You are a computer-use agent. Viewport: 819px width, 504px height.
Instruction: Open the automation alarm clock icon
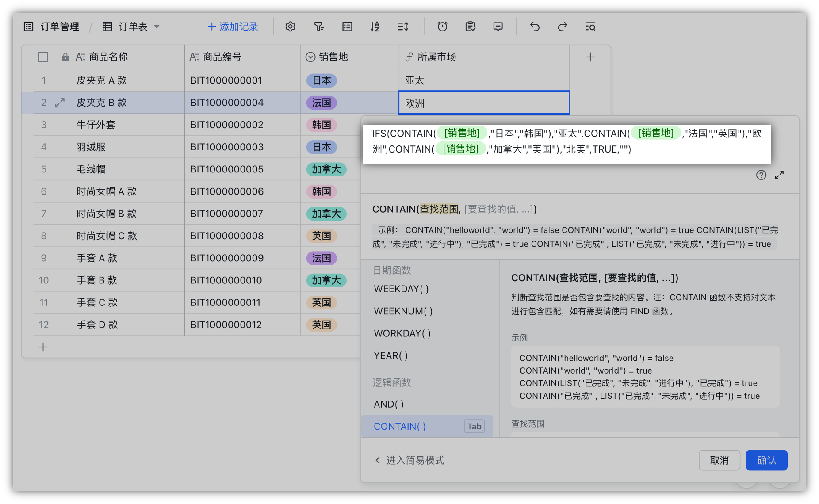442,27
